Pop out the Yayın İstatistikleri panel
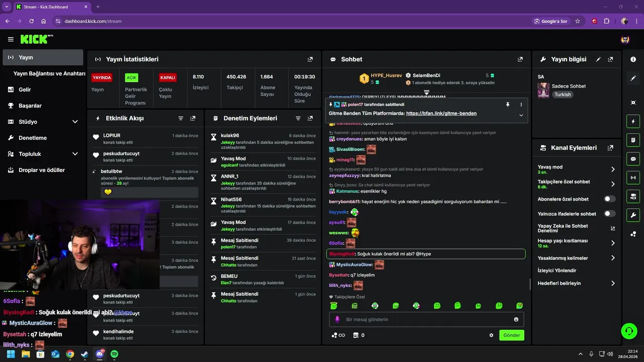This screenshot has height=362, width=644. point(310,59)
